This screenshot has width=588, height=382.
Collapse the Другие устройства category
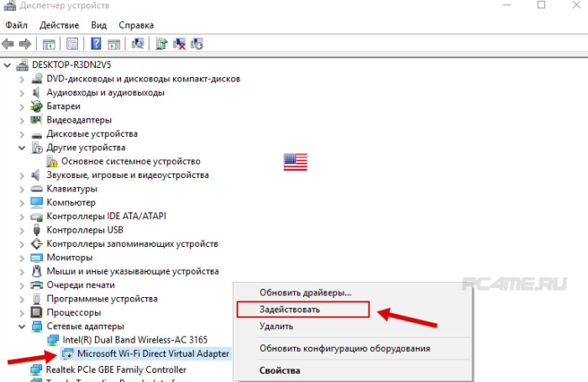[x=22, y=148]
